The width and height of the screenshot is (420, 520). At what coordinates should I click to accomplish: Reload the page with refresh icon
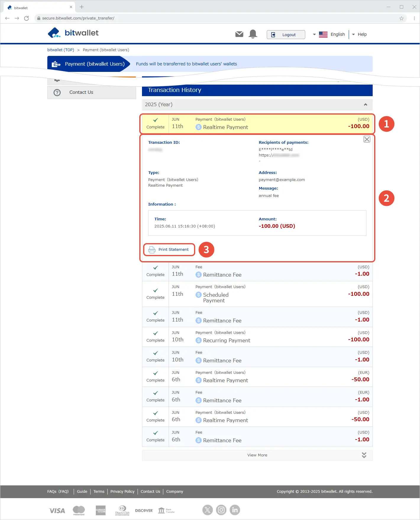[26, 18]
